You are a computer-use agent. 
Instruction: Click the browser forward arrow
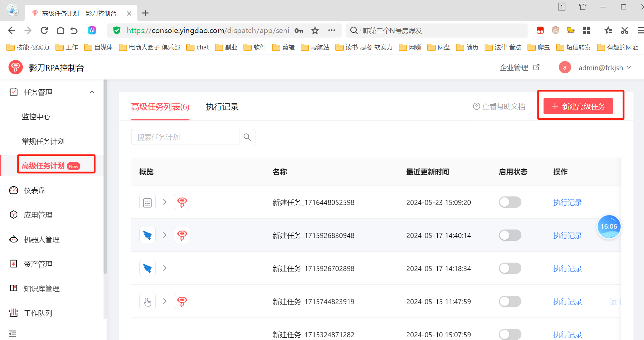[28, 31]
